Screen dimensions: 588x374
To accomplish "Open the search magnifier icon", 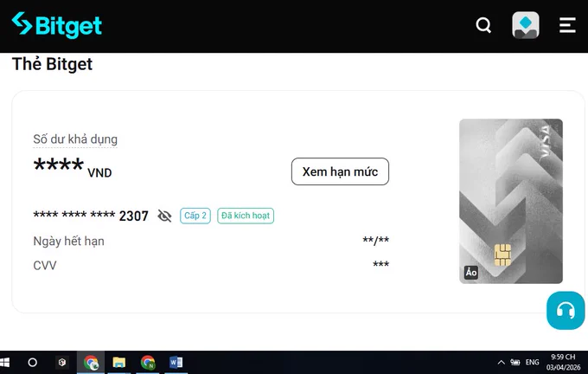I will pyautogui.click(x=483, y=25).
